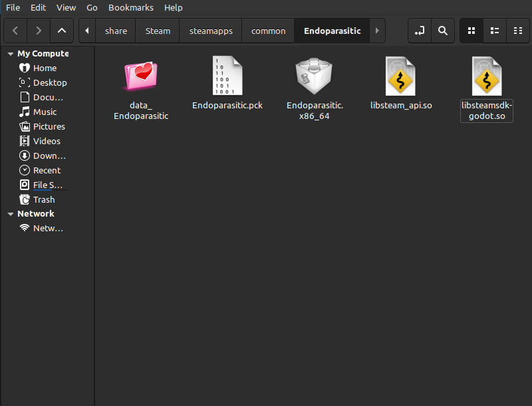Go up to the parent folder
532x406 pixels.
tap(62, 31)
